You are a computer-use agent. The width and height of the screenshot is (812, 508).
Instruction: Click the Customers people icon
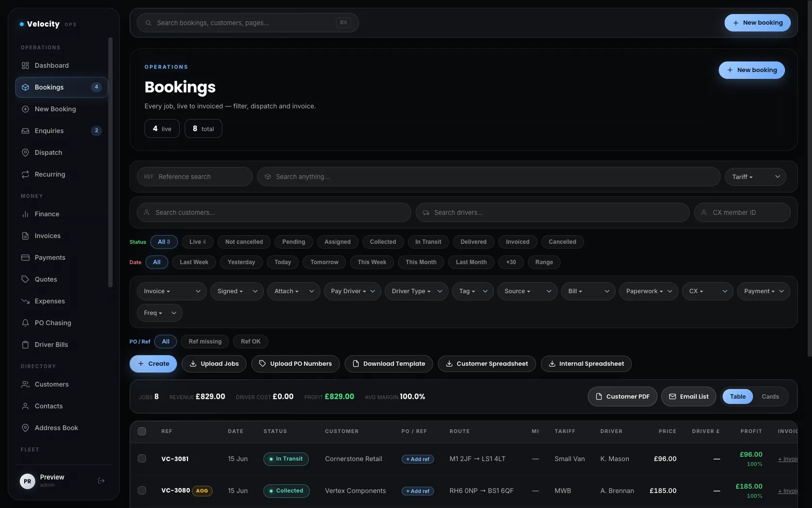click(x=25, y=384)
